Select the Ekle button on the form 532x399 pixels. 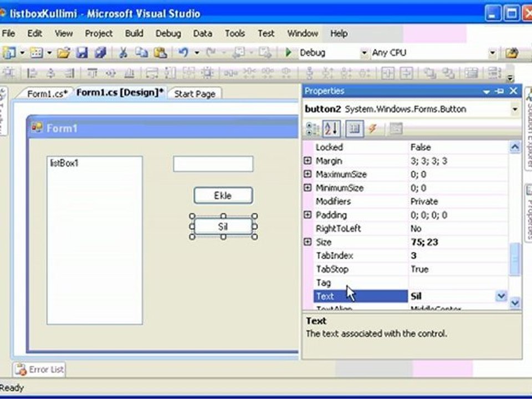click(223, 196)
